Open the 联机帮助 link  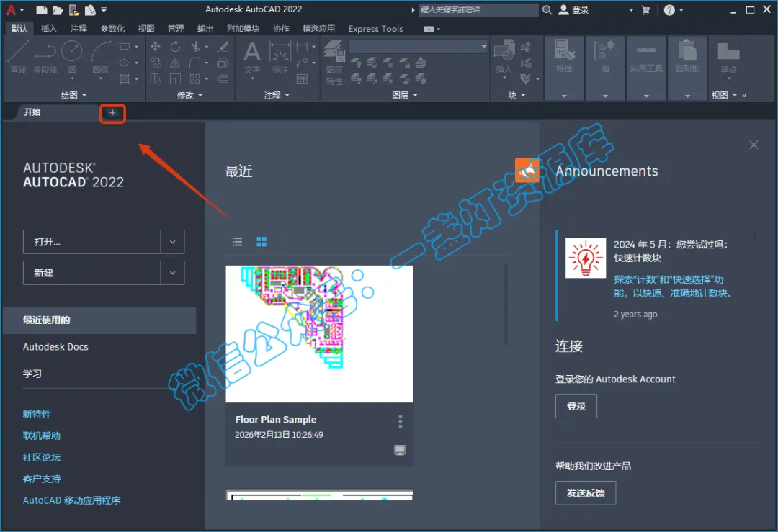[42, 436]
